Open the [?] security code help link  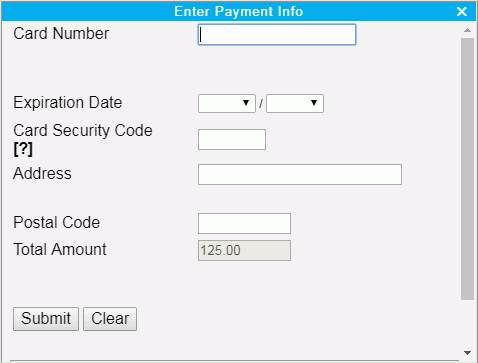click(23, 149)
